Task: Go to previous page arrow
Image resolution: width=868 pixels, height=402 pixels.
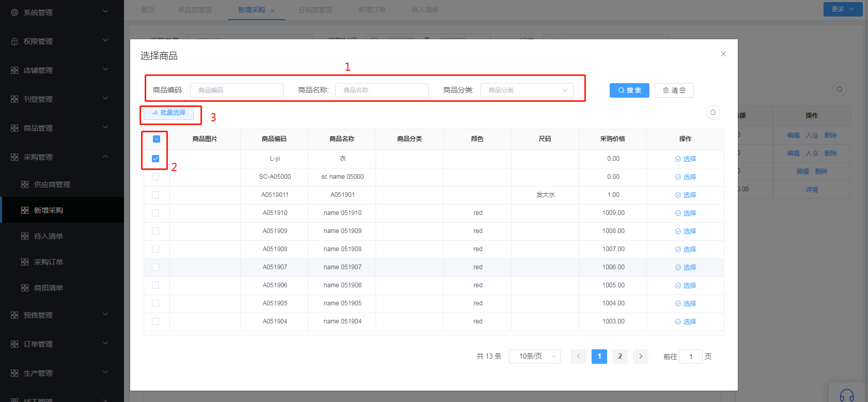Action: click(x=579, y=357)
